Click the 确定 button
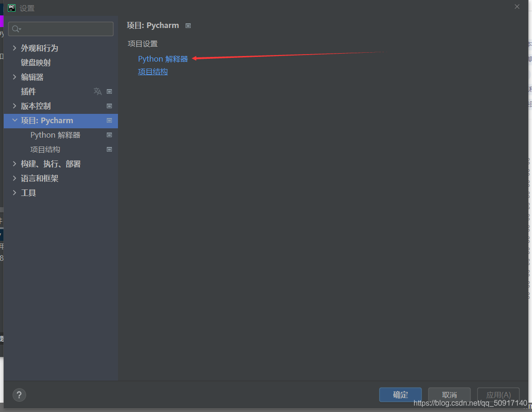 coord(401,395)
